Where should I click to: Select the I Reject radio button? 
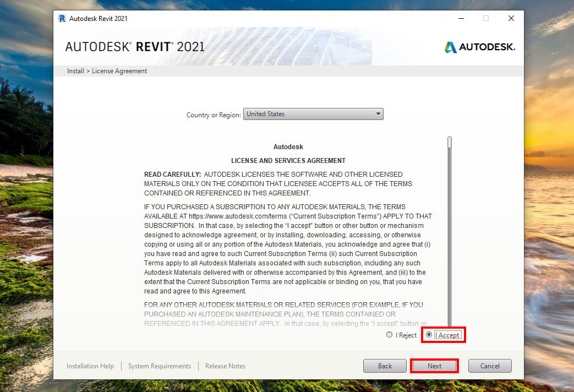[390, 335]
